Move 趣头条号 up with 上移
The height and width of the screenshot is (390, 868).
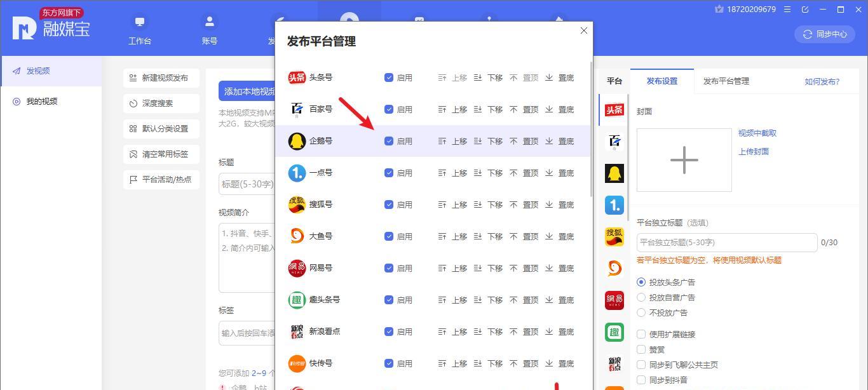tap(453, 300)
